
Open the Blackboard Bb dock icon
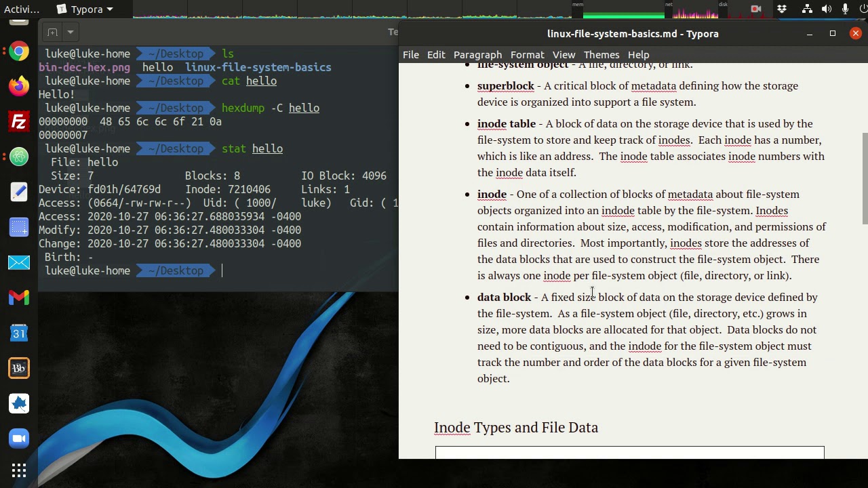(19, 368)
